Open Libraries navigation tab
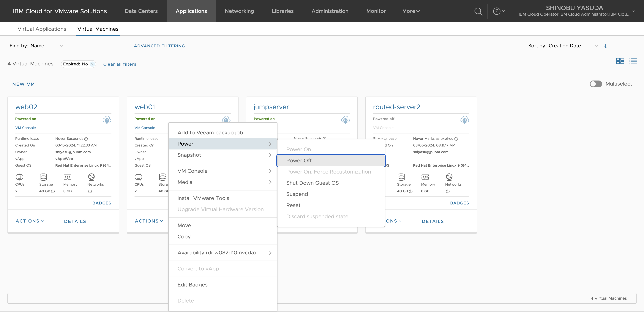 pyautogui.click(x=283, y=11)
